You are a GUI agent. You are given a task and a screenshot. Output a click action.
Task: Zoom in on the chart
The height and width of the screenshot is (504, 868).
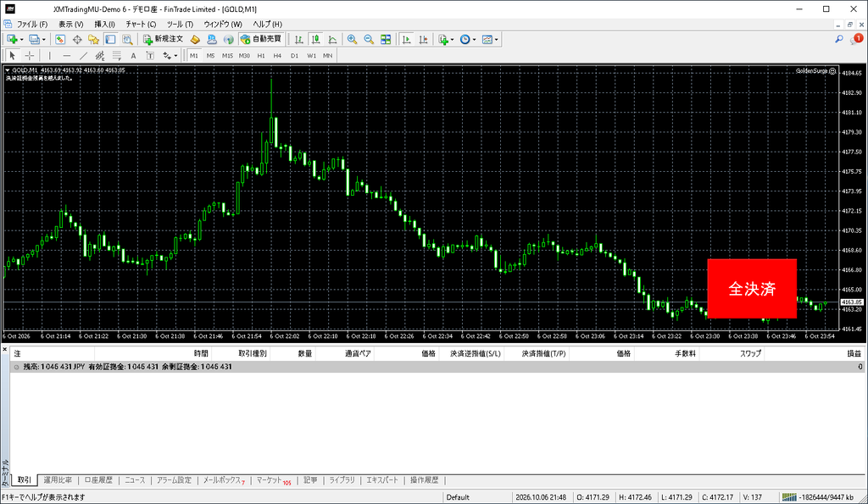[x=352, y=39]
